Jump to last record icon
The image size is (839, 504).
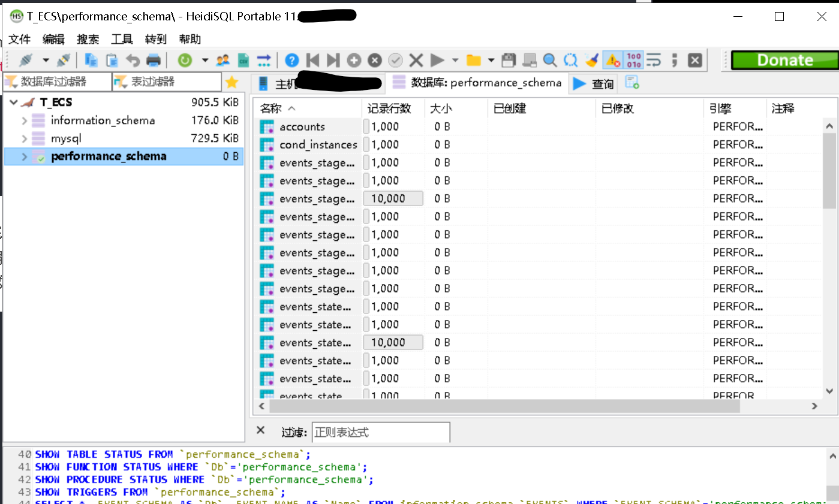click(333, 60)
